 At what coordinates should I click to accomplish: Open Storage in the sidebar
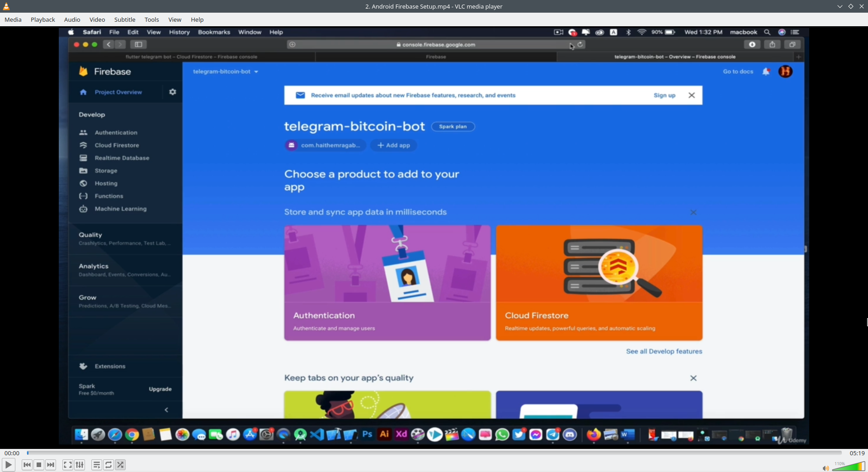tap(106, 171)
